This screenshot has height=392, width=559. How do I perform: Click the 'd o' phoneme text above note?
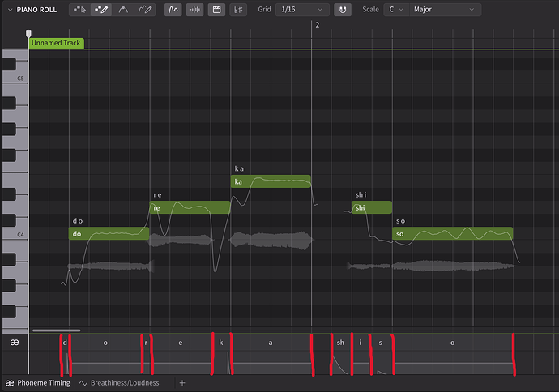(78, 221)
